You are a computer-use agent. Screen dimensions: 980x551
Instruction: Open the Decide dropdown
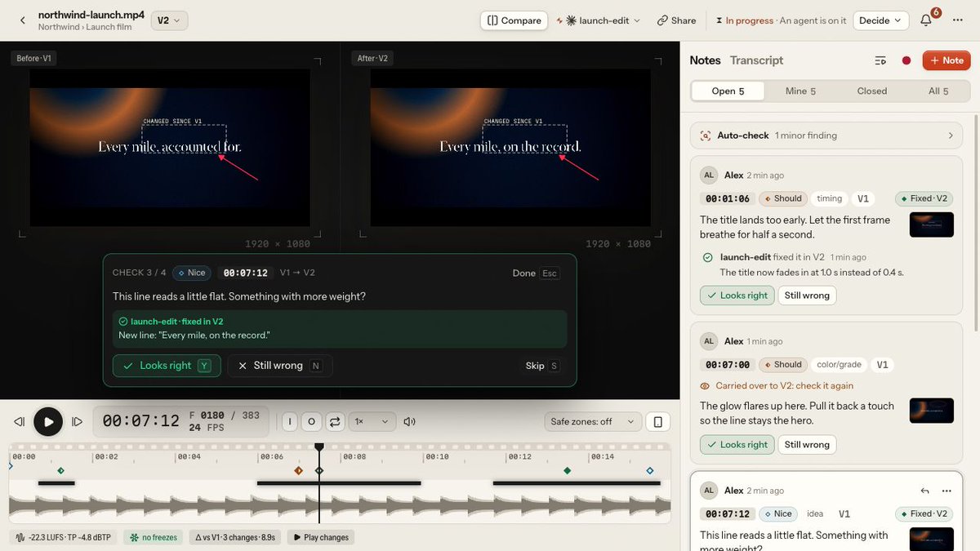point(880,20)
